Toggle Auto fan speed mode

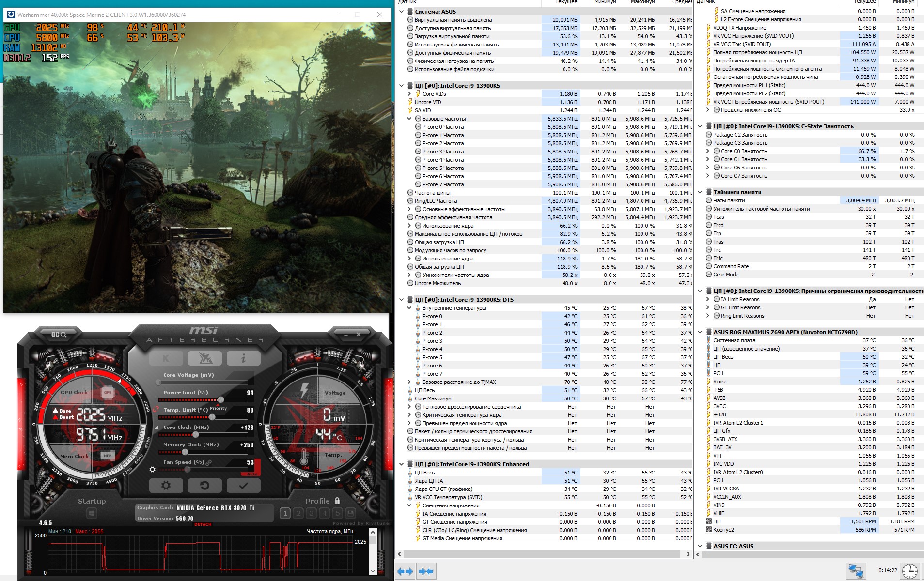[x=252, y=474]
